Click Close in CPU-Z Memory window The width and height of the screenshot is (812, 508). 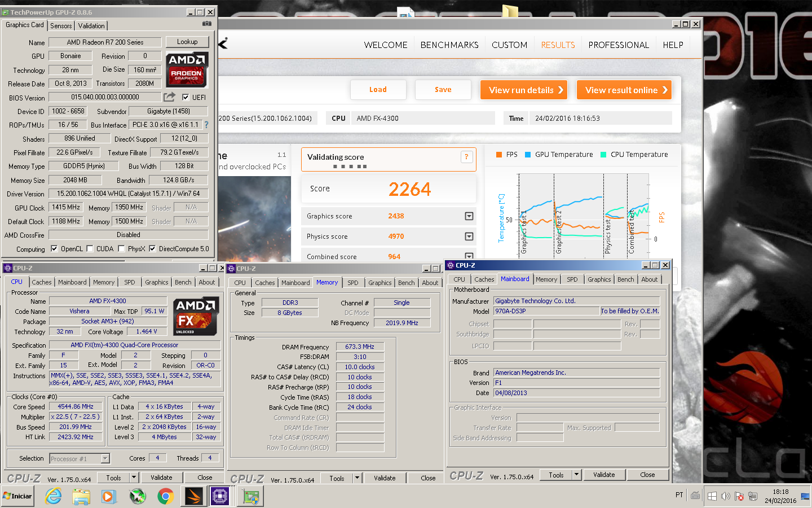point(428,478)
